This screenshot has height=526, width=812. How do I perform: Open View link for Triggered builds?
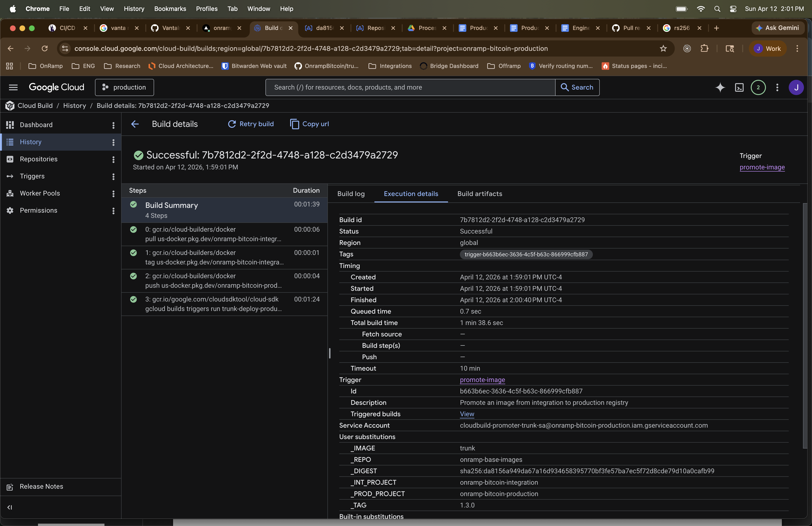click(x=467, y=414)
